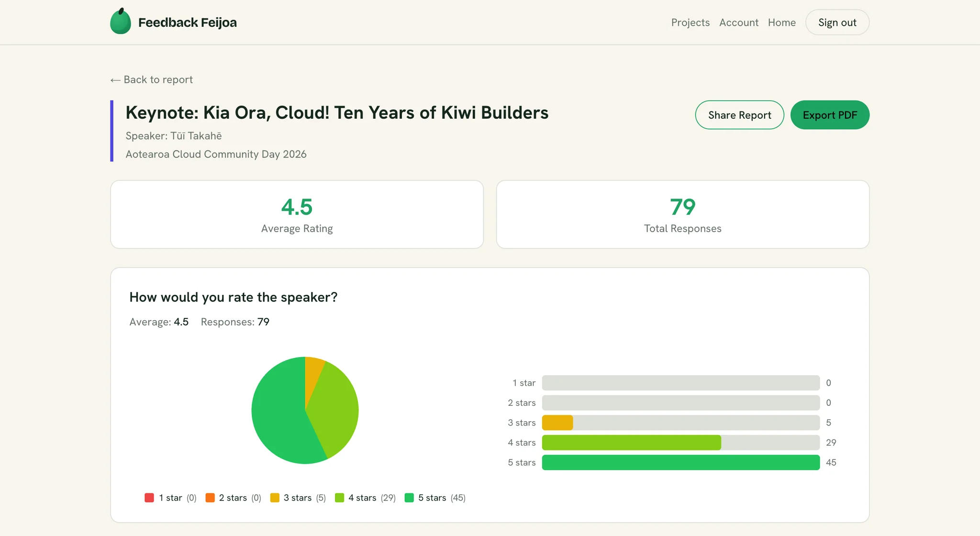Select the red 1 star legend swatch

[x=149, y=498]
